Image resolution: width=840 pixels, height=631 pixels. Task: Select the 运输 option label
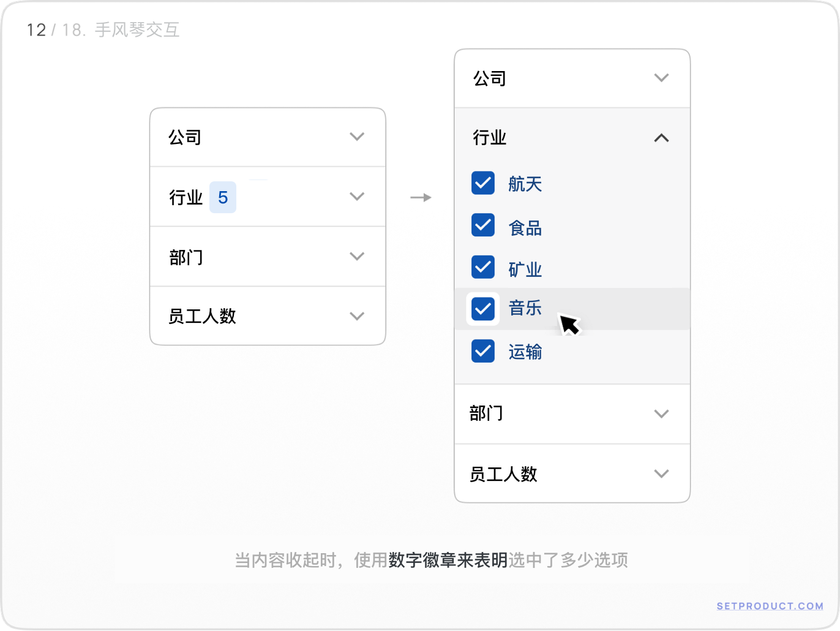(x=525, y=352)
